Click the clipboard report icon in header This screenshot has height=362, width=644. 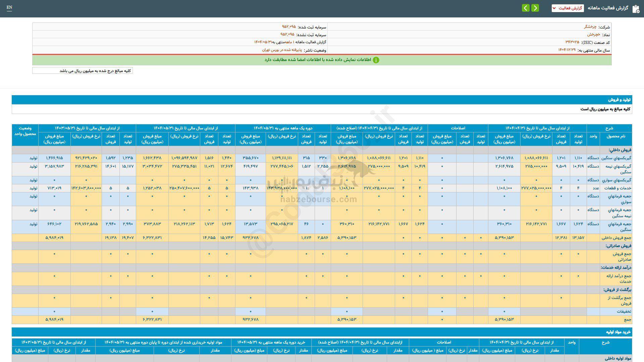[x=635, y=9]
